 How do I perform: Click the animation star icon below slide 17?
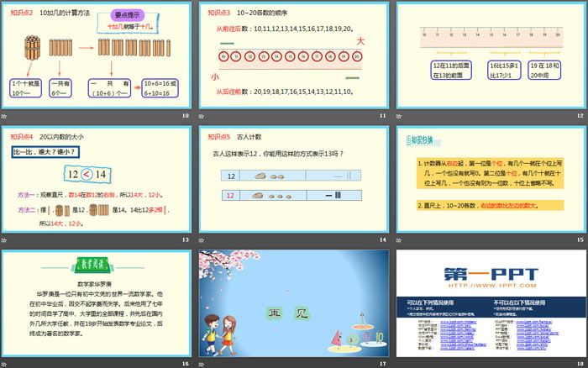[202, 365]
